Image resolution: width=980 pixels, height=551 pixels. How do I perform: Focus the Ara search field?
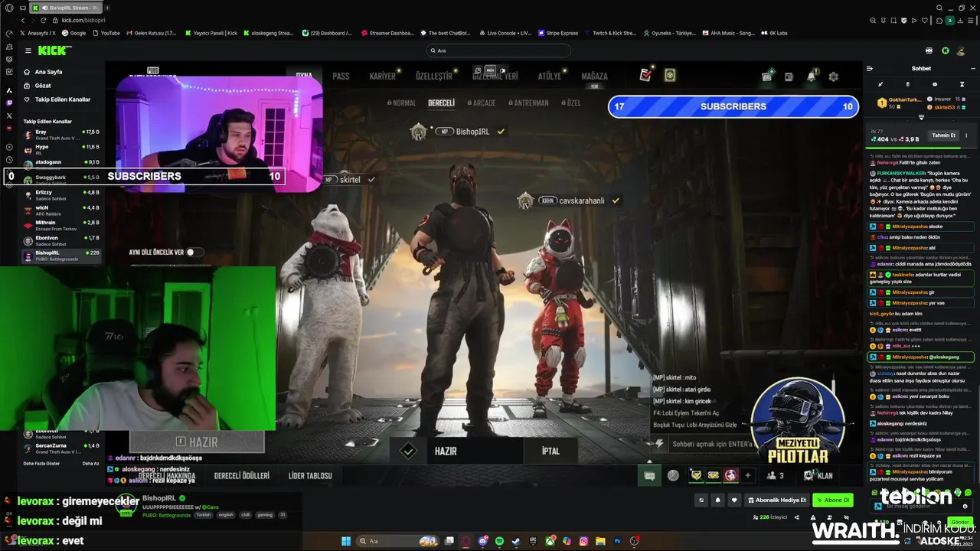click(499, 51)
